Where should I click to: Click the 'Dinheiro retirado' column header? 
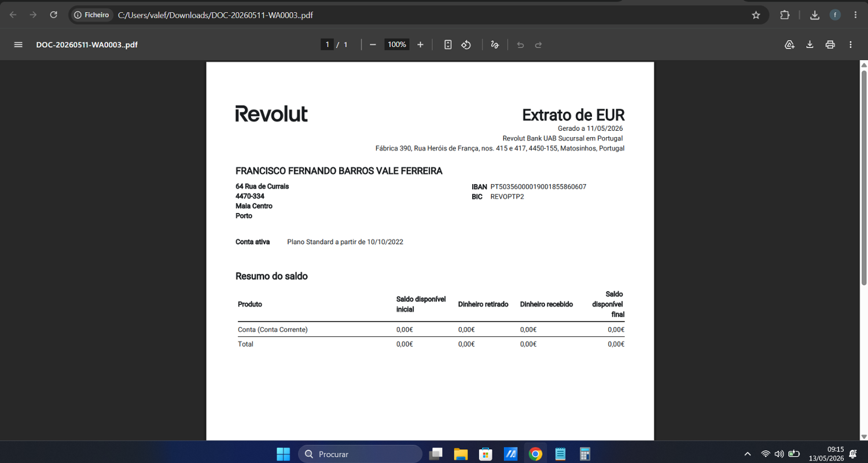click(483, 304)
